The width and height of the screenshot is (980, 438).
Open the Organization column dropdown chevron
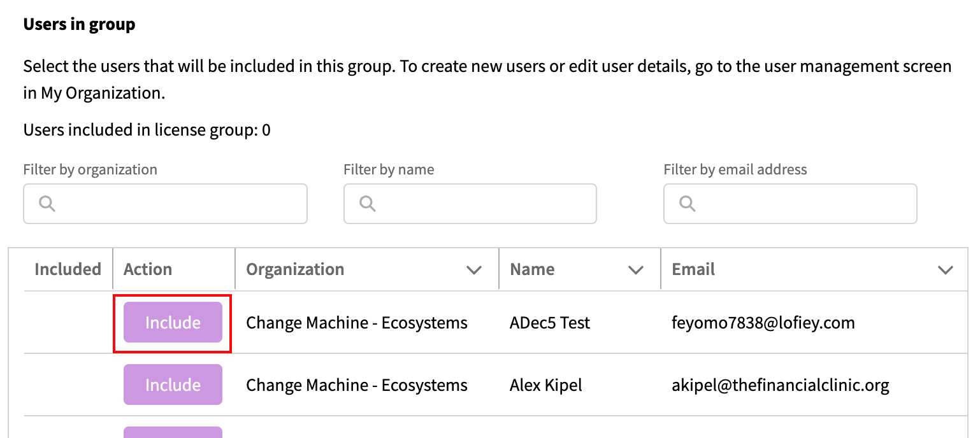pos(474,270)
